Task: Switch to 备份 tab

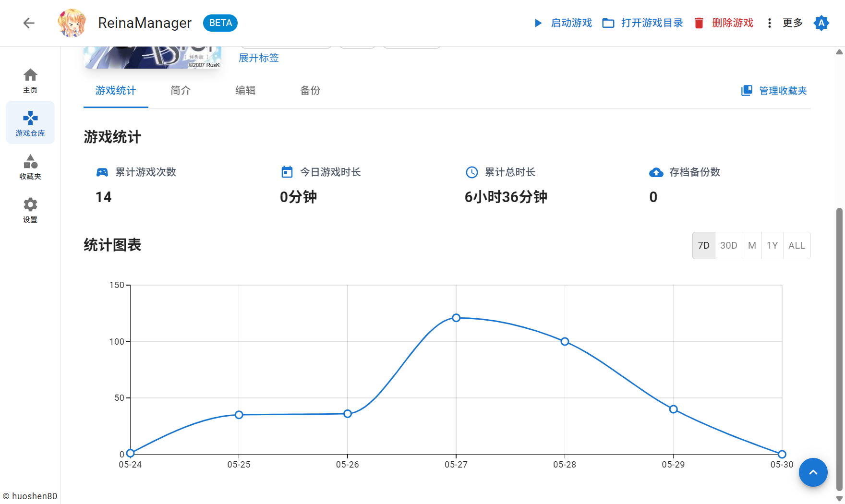Action: (x=310, y=91)
